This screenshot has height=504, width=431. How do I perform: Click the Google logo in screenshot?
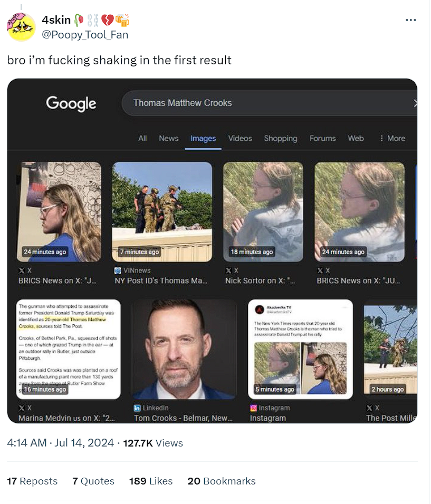pyautogui.click(x=71, y=103)
